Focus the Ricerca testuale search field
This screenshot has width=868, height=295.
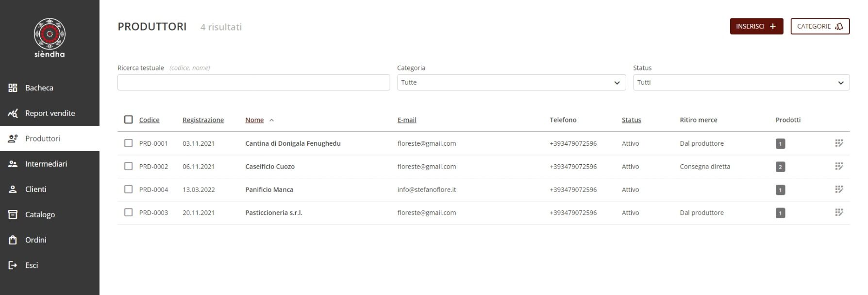pos(253,82)
